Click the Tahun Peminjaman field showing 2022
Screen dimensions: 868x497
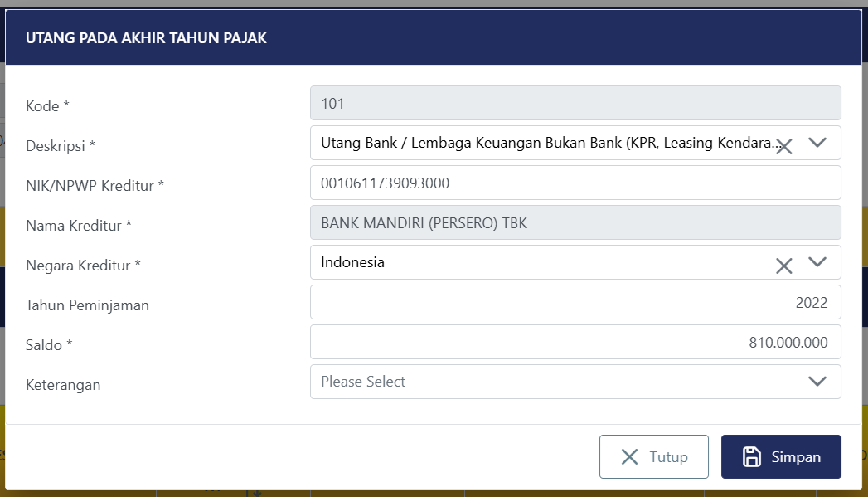(575, 303)
